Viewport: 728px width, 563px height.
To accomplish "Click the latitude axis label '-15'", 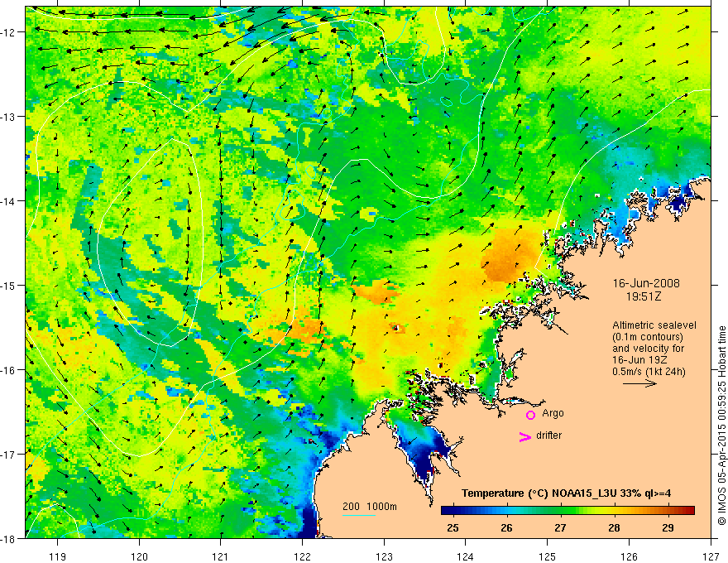I will (x=8, y=286).
